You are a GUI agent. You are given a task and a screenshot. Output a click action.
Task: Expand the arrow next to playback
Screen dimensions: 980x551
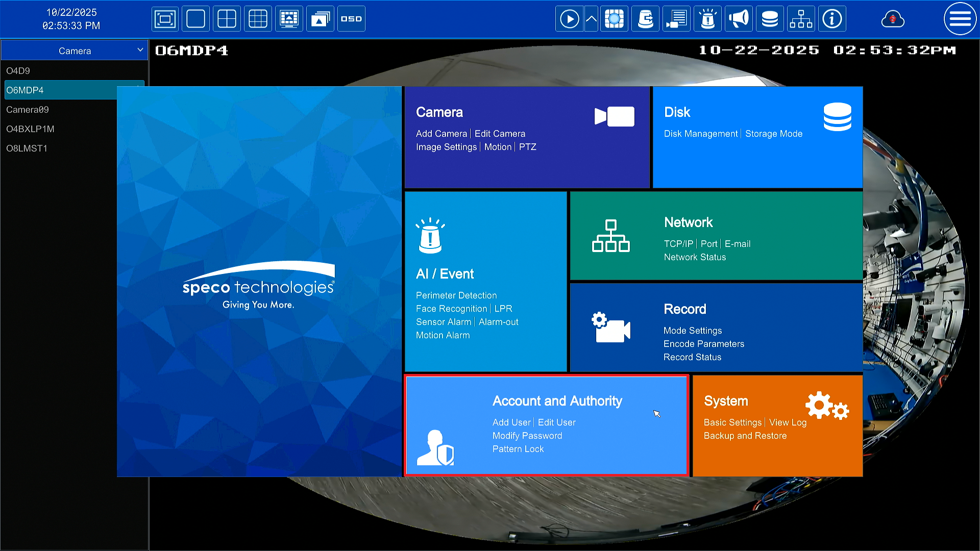coord(591,19)
